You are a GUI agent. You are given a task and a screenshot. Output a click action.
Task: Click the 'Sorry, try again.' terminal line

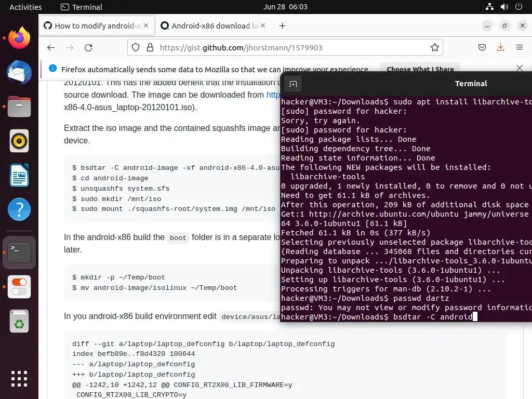point(320,121)
